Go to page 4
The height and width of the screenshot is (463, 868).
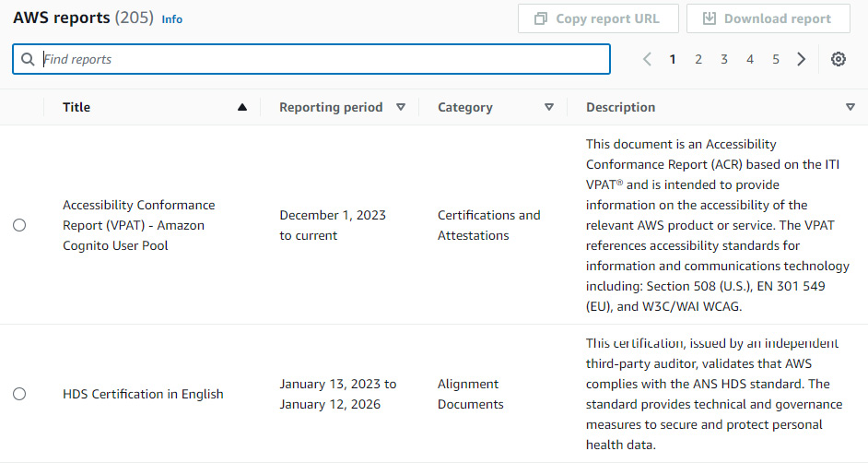(x=750, y=59)
